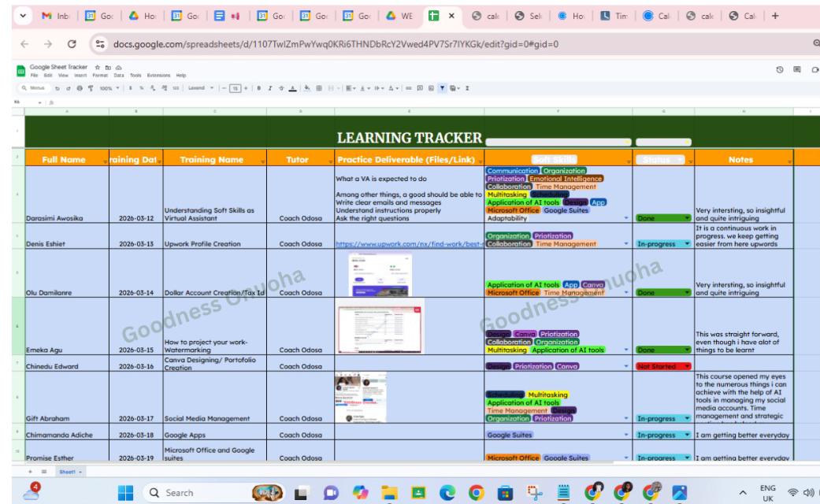820x504 pixels.
Task: Open the Windows Start menu
Action: tap(125, 492)
